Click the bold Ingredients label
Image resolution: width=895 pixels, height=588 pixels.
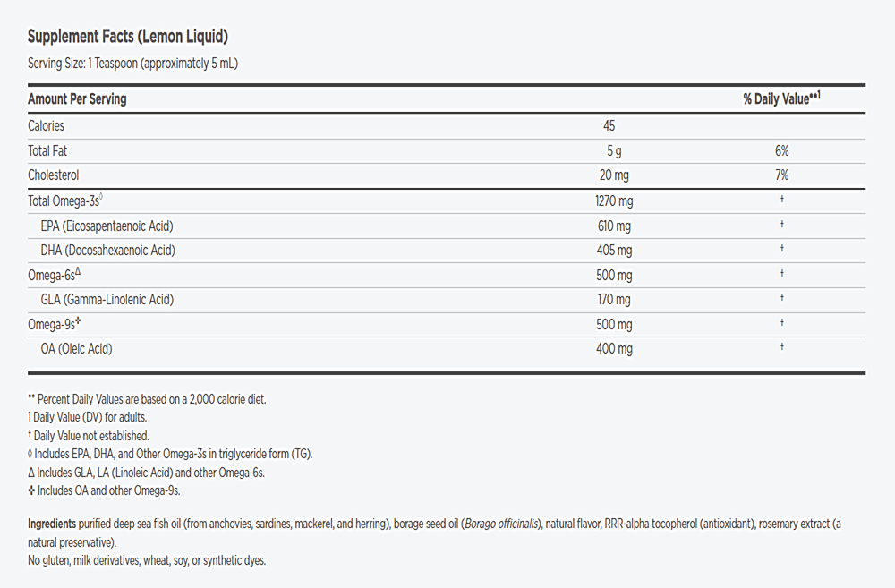click(x=52, y=524)
